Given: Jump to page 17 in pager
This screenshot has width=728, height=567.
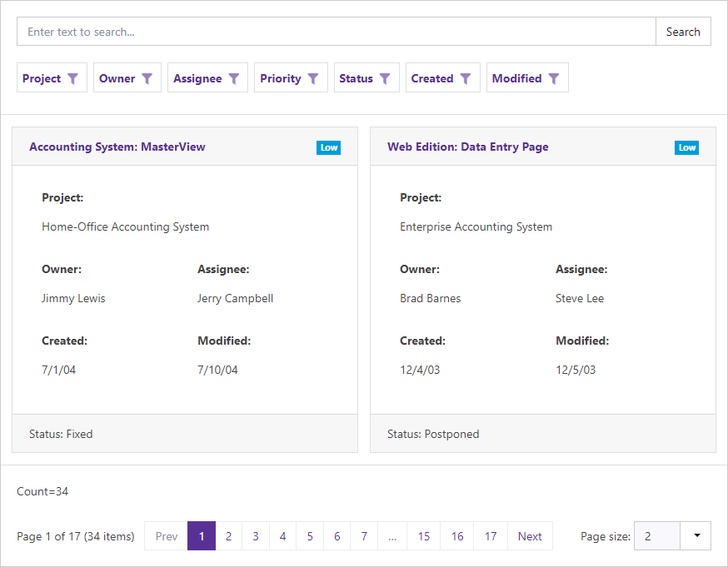Looking at the screenshot, I should tap(491, 536).
